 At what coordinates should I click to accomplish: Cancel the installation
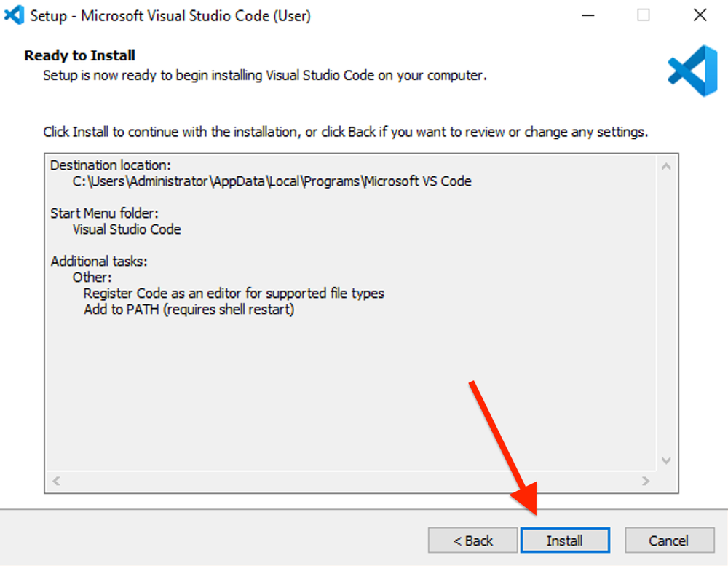click(669, 541)
